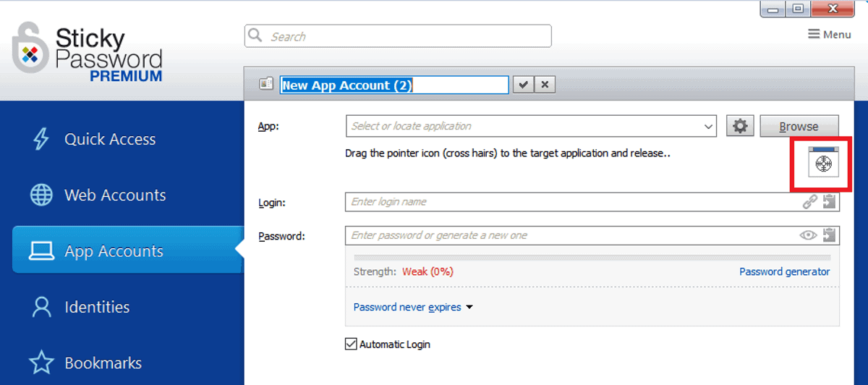Click the Sticky Password logo
The image size is (868, 385).
(x=88, y=53)
